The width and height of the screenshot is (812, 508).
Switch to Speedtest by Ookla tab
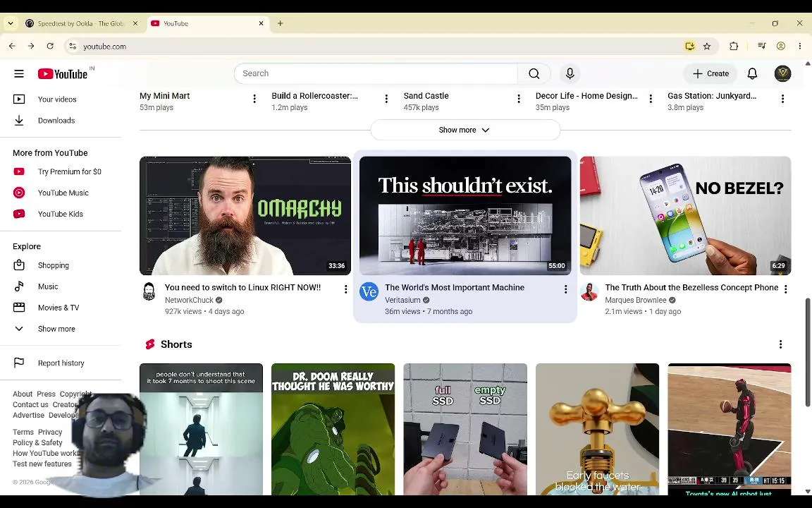pyautogui.click(x=81, y=23)
